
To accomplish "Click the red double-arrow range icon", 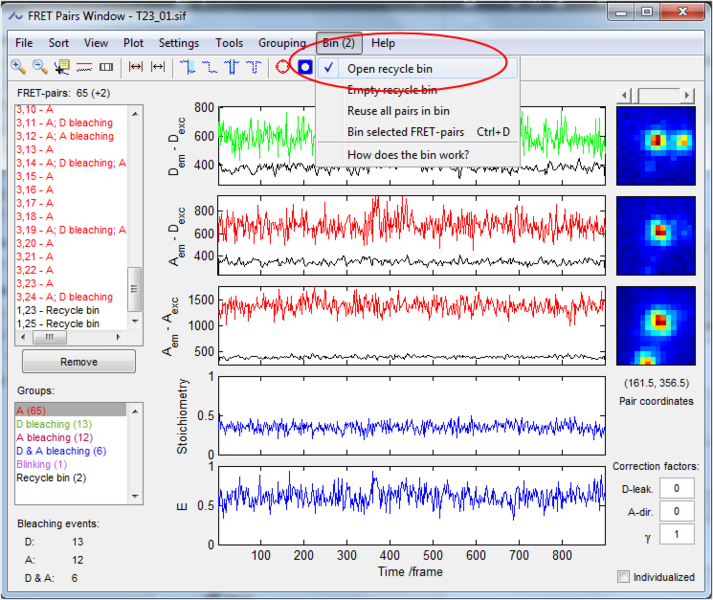I will tap(136, 67).
